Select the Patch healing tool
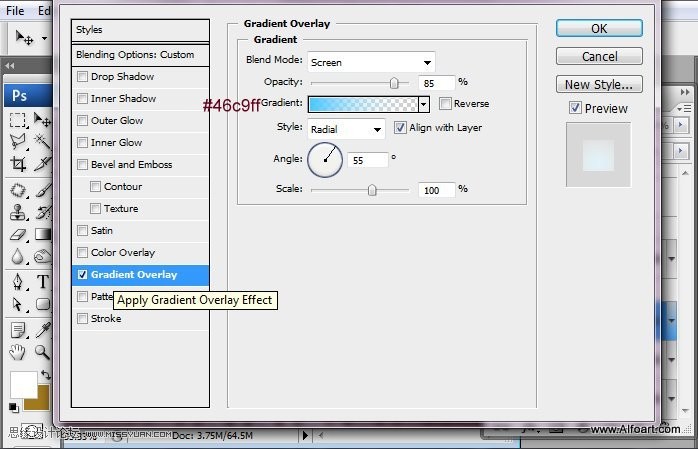 [x=18, y=190]
